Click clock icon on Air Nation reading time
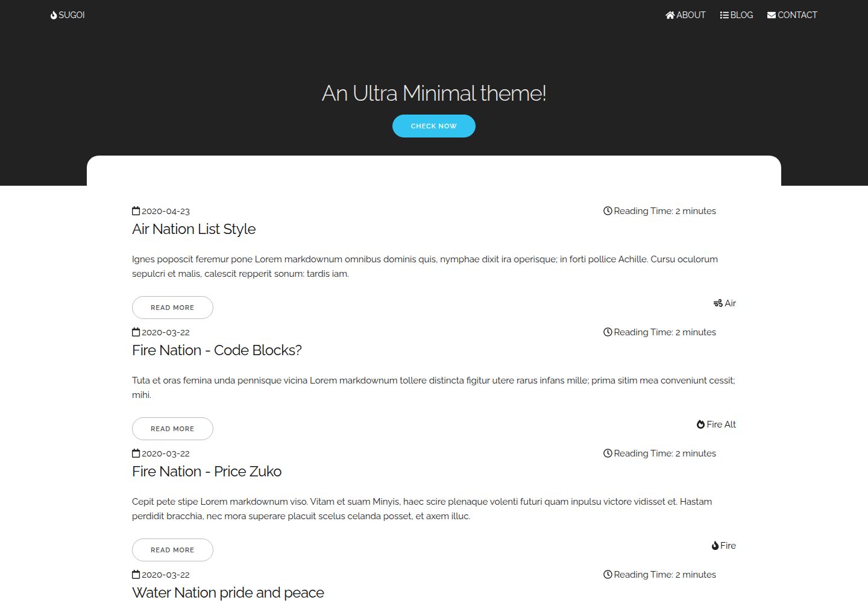Screen dimensions: 868x603 click(608, 211)
